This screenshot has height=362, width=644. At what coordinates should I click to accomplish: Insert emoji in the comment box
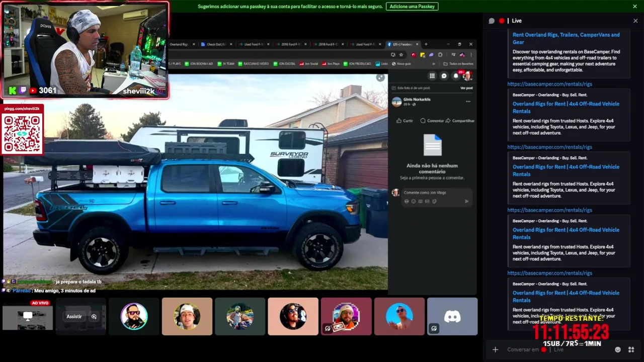(414, 201)
